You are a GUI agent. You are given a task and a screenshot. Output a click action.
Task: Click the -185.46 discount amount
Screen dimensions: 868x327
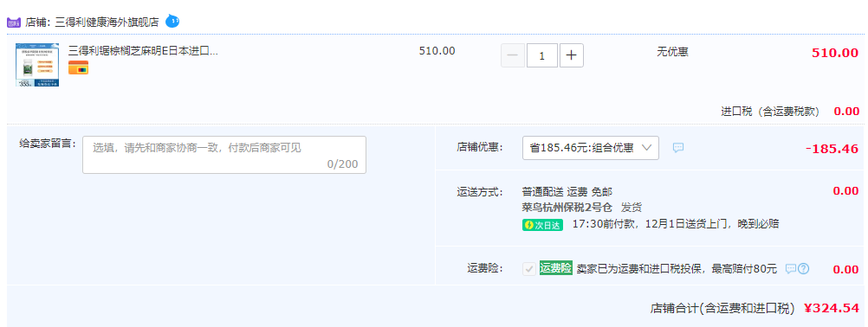(x=832, y=149)
